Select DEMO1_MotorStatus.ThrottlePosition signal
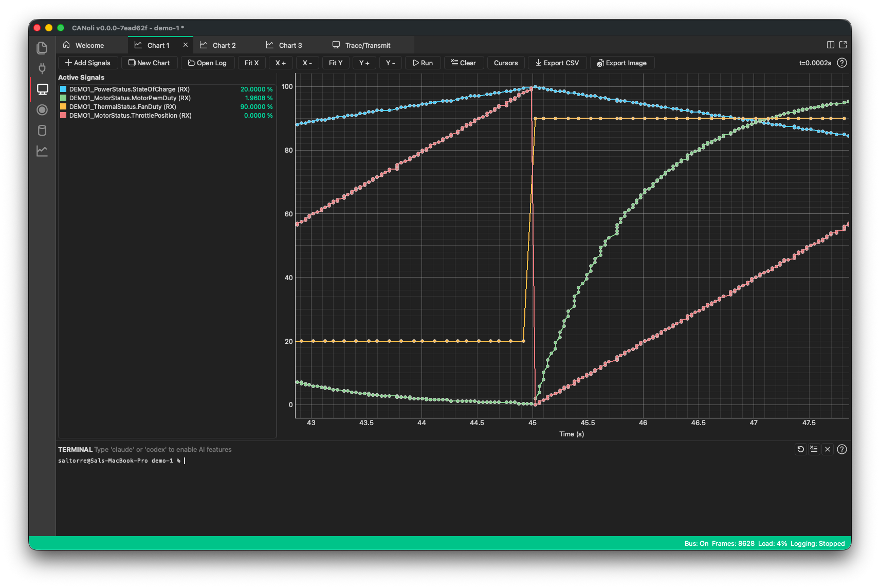880x588 pixels. click(131, 116)
